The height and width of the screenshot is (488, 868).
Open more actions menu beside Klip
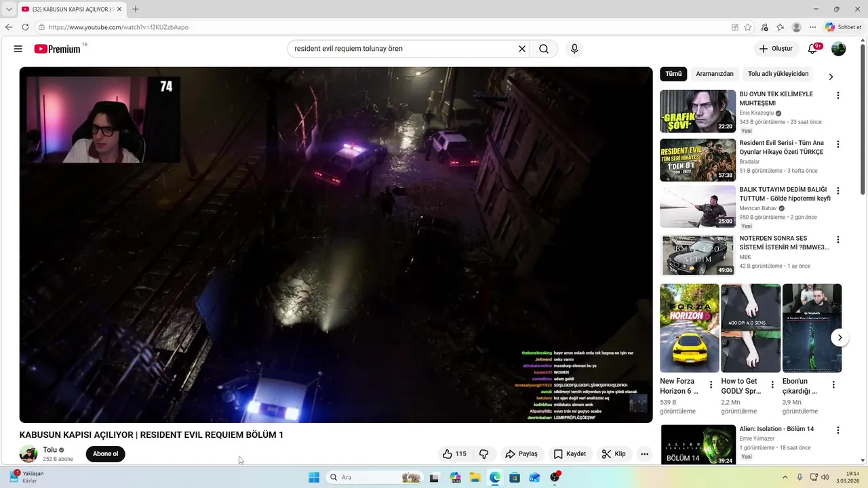point(644,454)
